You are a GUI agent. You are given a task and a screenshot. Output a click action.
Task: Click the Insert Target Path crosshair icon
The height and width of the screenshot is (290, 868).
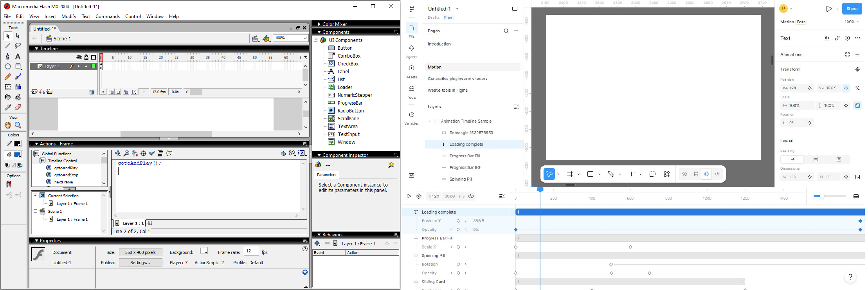point(143,154)
